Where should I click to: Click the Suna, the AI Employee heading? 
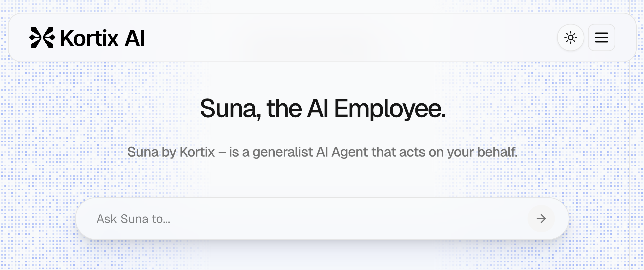323,109
